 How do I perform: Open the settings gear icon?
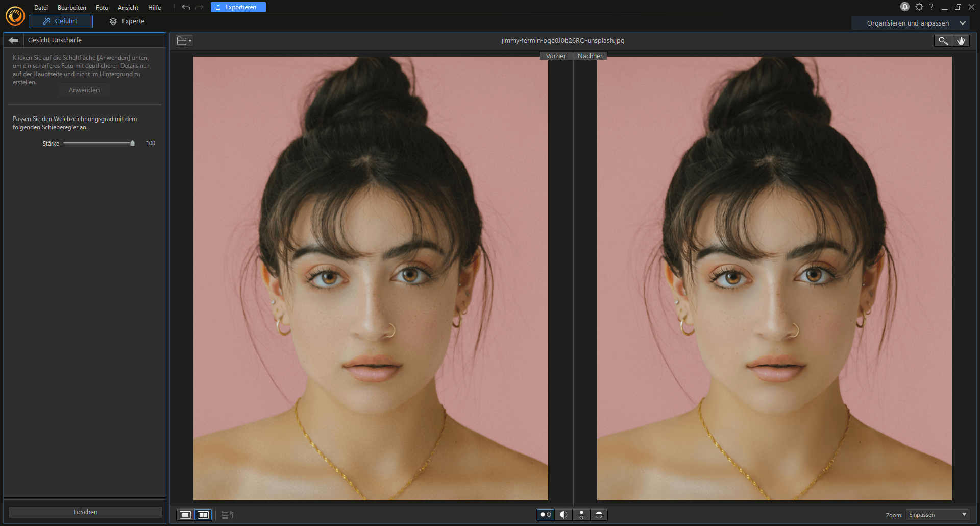[x=919, y=7]
